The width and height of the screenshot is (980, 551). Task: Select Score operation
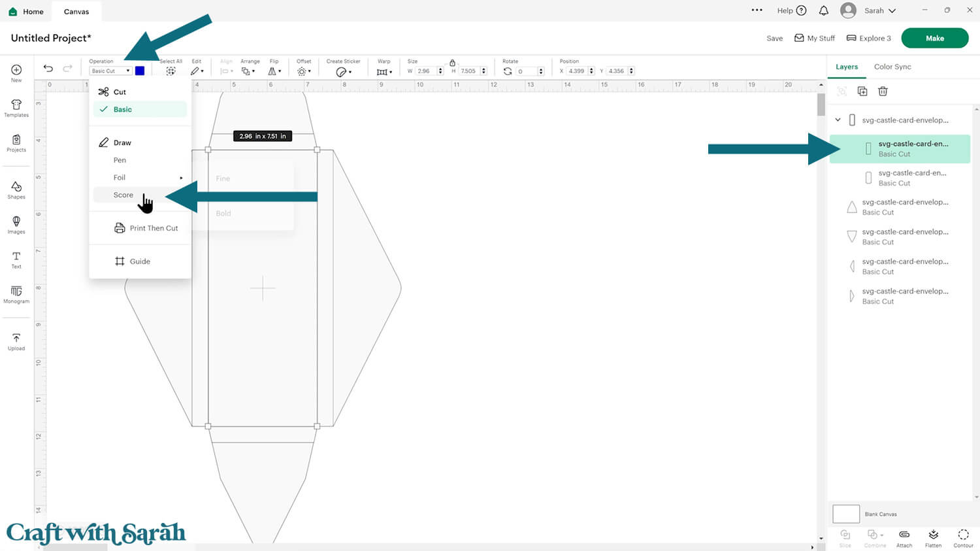point(140,195)
